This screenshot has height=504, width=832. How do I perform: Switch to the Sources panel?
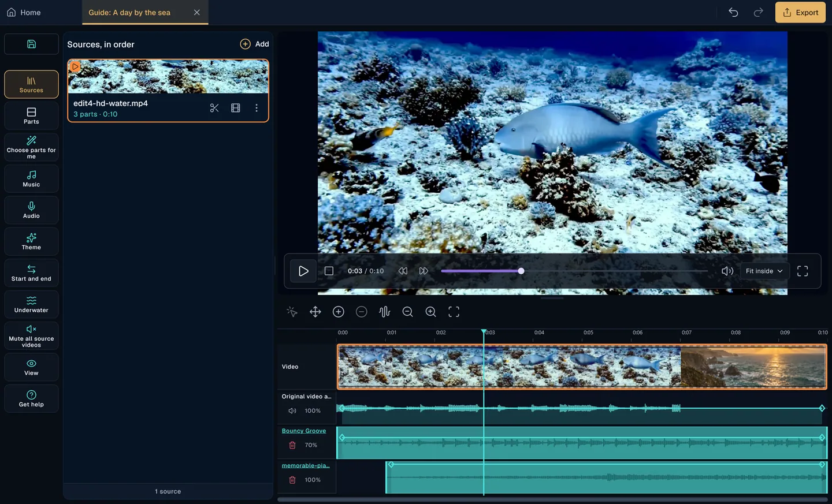pos(31,84)
